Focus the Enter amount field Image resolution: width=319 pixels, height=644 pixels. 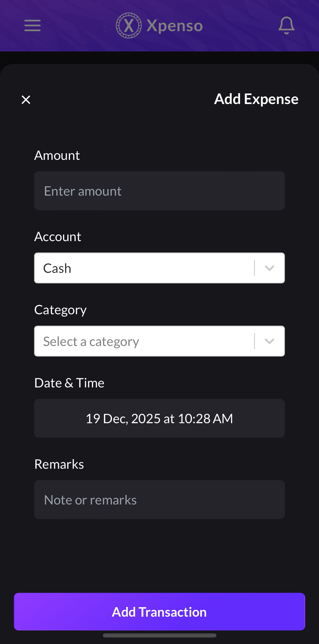[159, 191]
